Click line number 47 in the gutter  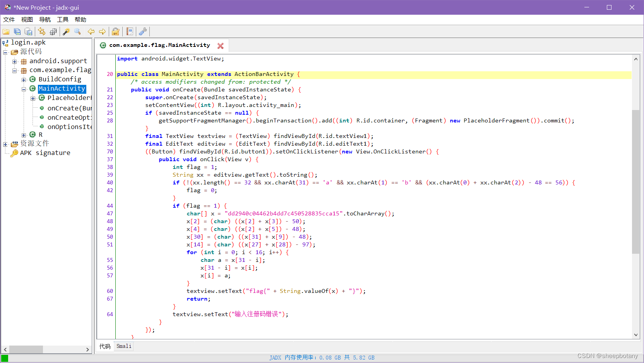[110, 213]
